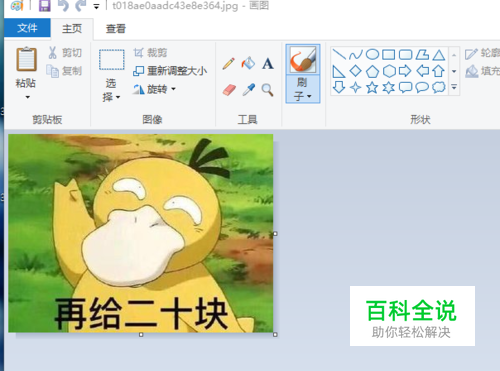500x371 pixels.
Task: Click 重新调整大小 resize button
Action: click(170, 71)
